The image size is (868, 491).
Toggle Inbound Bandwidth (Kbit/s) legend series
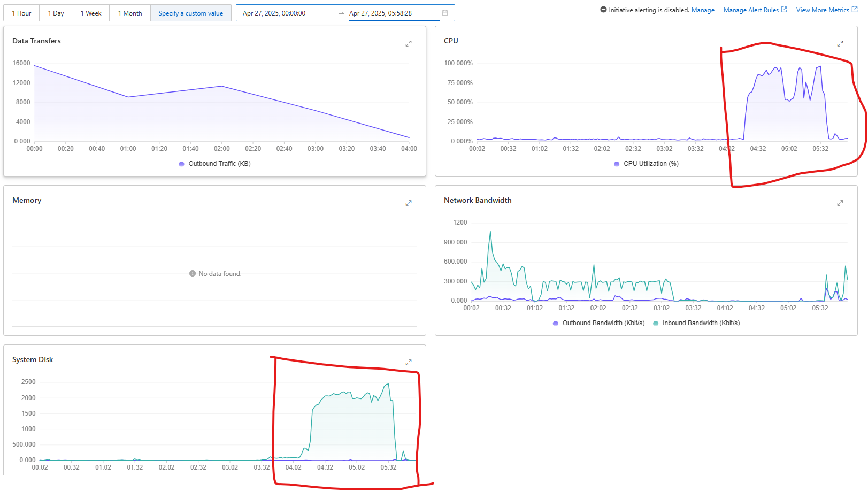(x=696, y=323)
